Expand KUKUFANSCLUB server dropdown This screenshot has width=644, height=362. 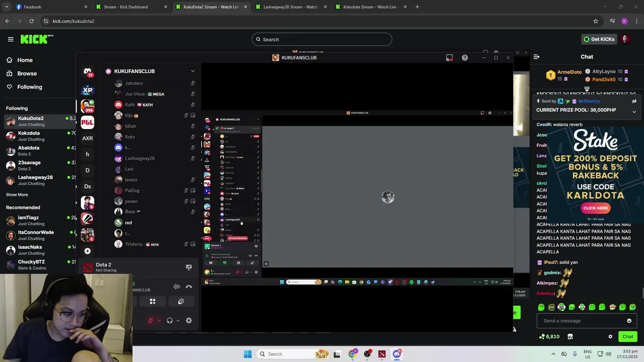193,71
